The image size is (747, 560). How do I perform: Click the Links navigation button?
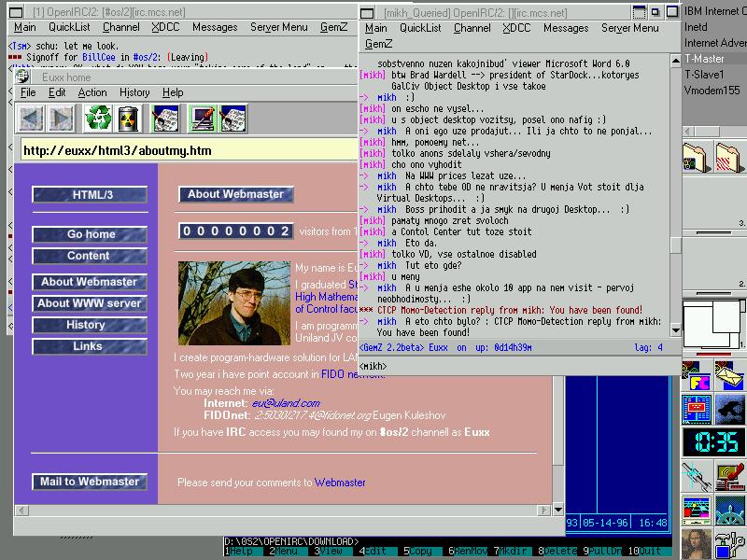click(90, 346)
